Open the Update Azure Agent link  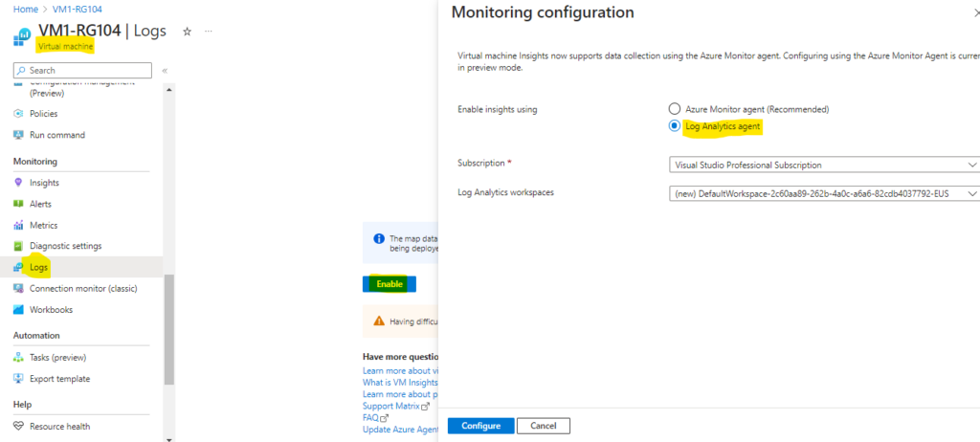(x=400, y=430)
